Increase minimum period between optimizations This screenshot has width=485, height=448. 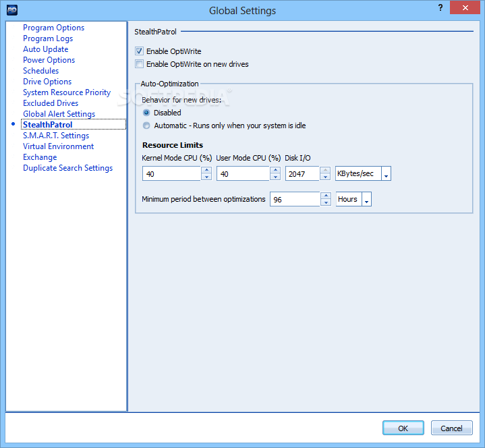pyautogui.click(x=326, y=196)
